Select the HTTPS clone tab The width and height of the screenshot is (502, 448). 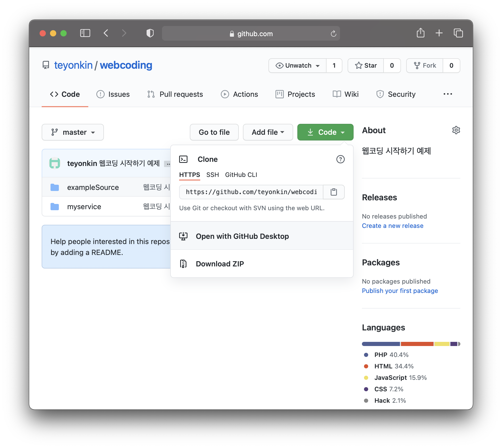click(190, 175)
